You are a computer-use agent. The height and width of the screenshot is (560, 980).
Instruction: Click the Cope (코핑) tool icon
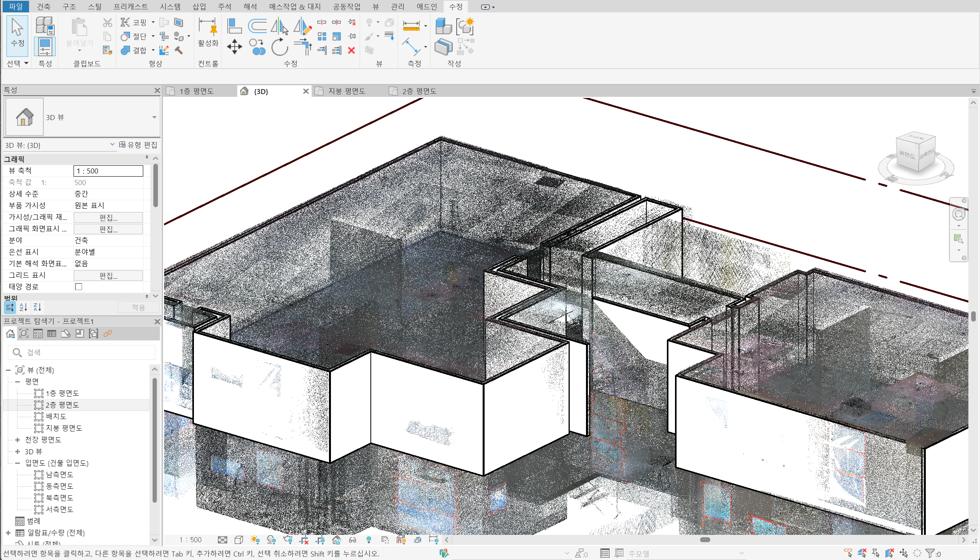[125, 22]
